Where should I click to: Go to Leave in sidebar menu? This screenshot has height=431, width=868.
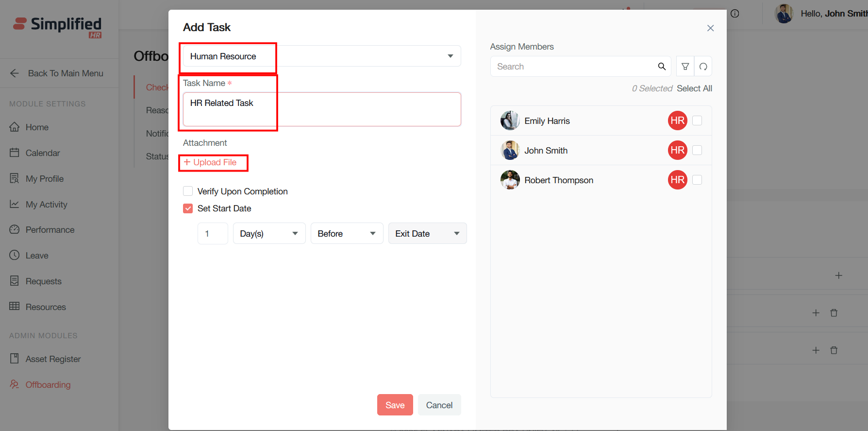click(x=37, y=256)
